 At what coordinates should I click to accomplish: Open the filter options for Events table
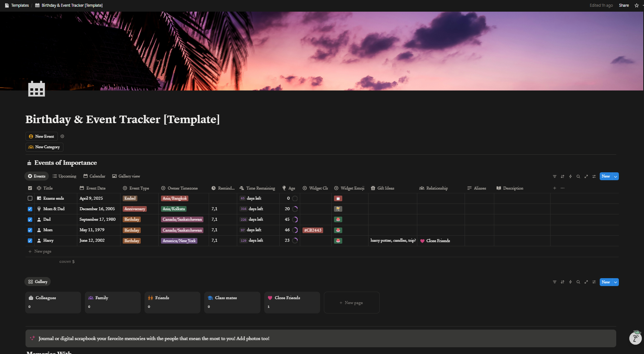coord(555,176)
